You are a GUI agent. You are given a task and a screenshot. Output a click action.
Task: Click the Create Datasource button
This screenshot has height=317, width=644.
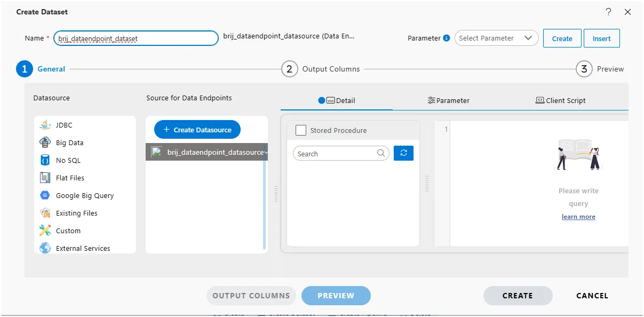click(x=197, y=130)
